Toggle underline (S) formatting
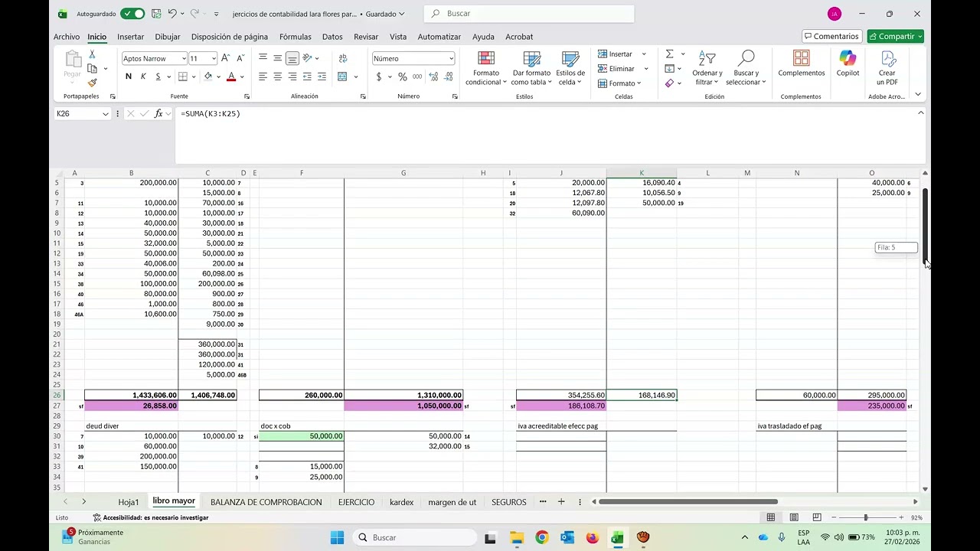The image size is (980, 551). (x=158, y=77)
